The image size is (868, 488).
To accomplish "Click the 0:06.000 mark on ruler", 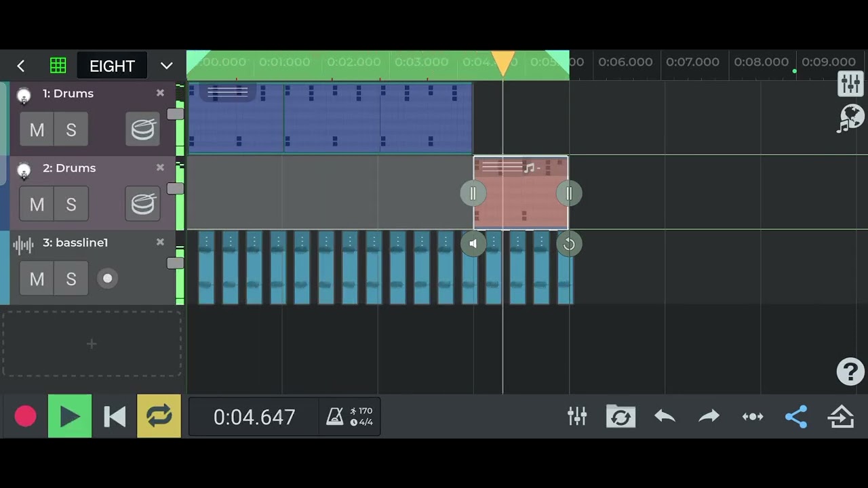I will point(625,62).
